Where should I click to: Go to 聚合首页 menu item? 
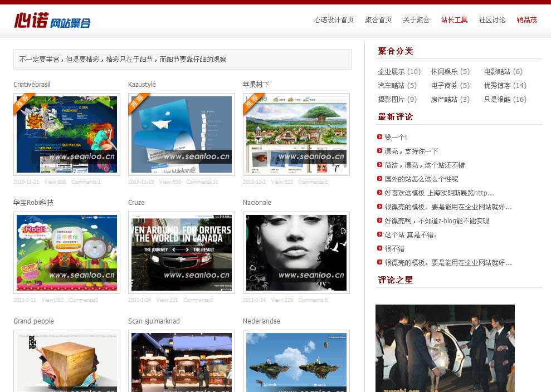pos(378,20)
